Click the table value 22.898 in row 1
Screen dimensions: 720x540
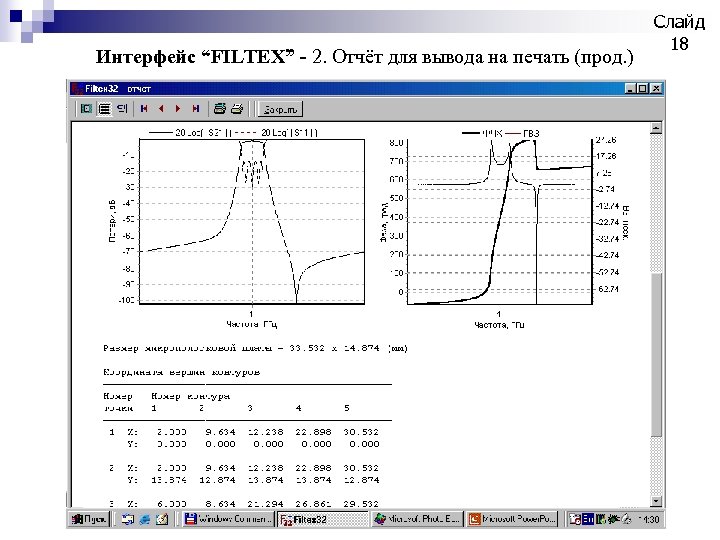pyautogui.click(x=313, y=432)
